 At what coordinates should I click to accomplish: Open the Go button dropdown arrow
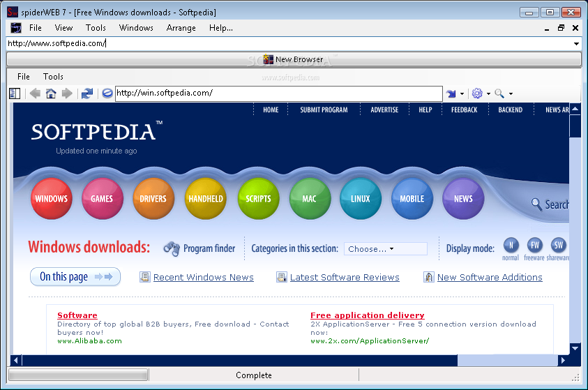[x=462, y=93]
